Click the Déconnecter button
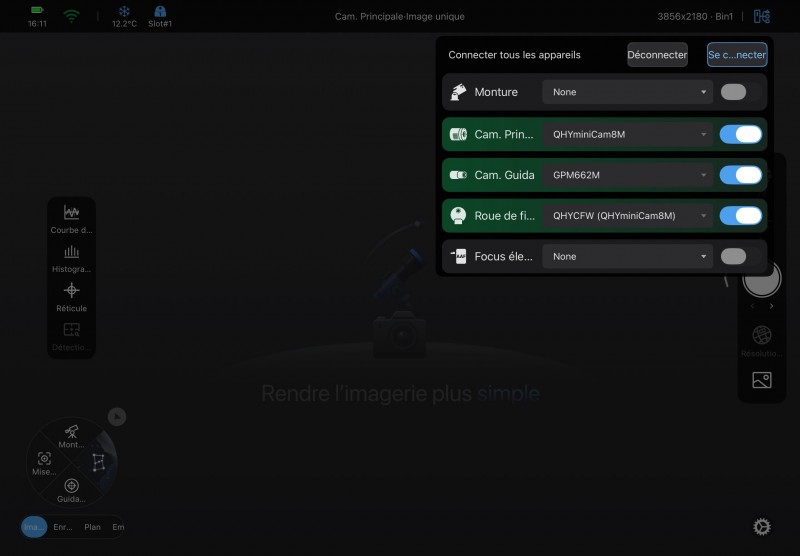This screenshot has height=556, width=800. (657, 55)
